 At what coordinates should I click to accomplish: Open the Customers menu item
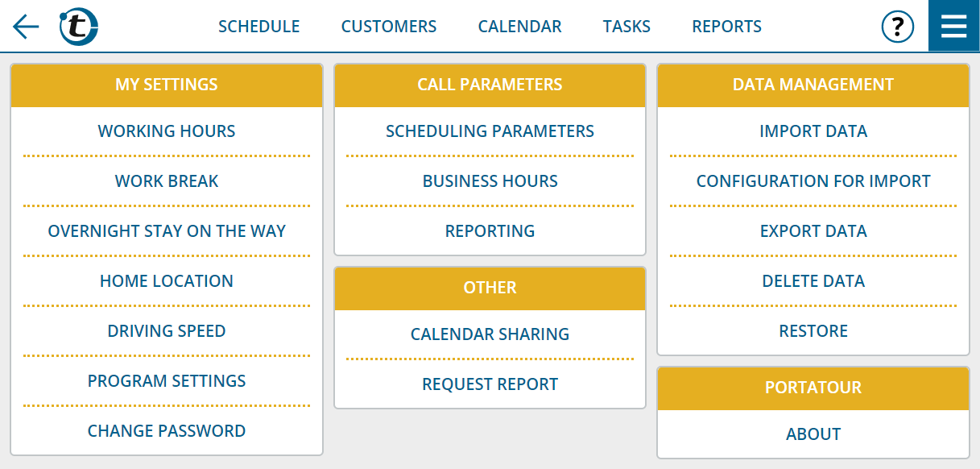[388, 27]
